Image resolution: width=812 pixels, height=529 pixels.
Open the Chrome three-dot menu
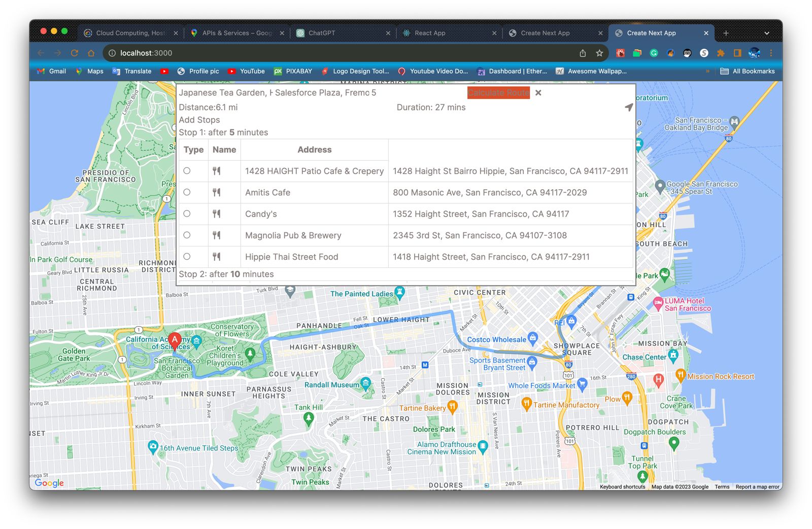(x=771, y=53)
